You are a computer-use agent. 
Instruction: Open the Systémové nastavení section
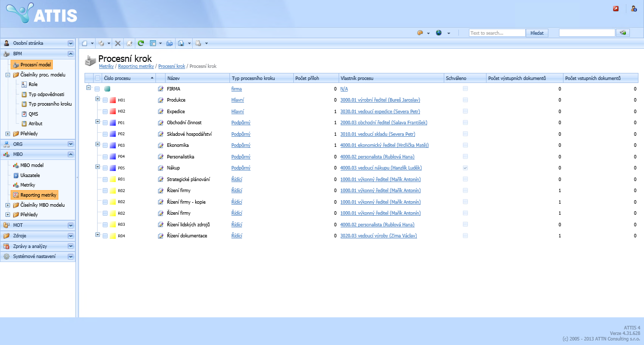pos(38,256)
